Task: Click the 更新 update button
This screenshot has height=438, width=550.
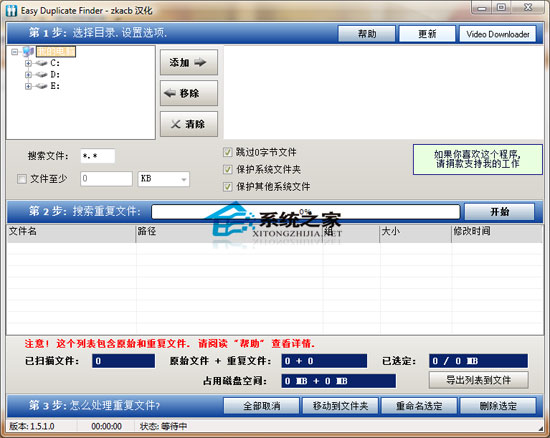Action: (x=427, y=34)
